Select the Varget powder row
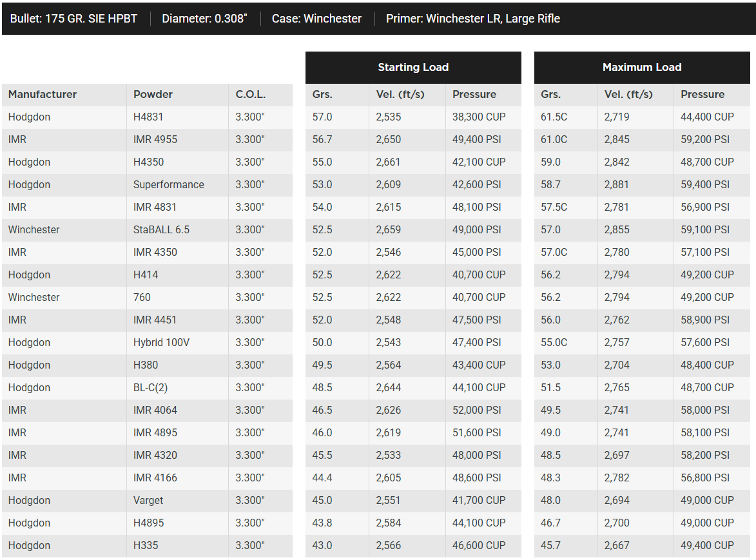This screenshot has height=560, width=756. click(148, 500)
